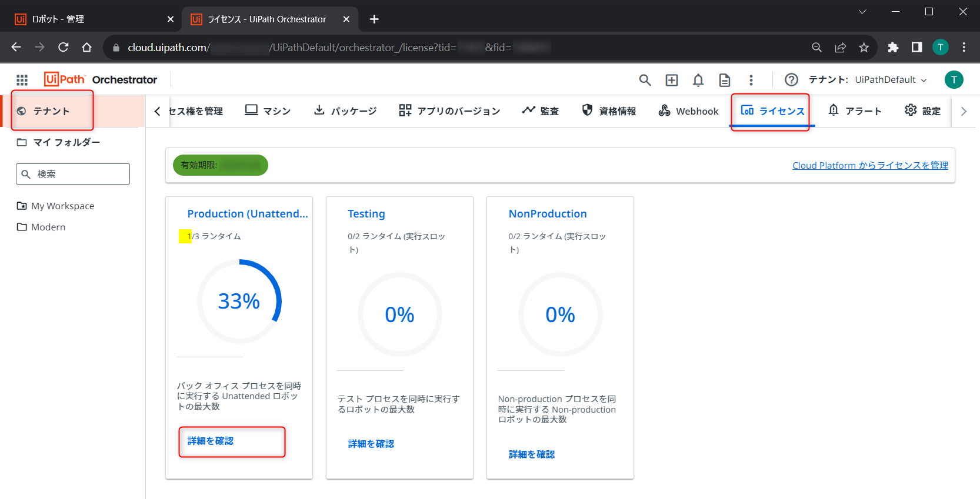The image size is (980, 499).
Task: Click 詳細を確認 under NonProduction
Action: point(532,454)
